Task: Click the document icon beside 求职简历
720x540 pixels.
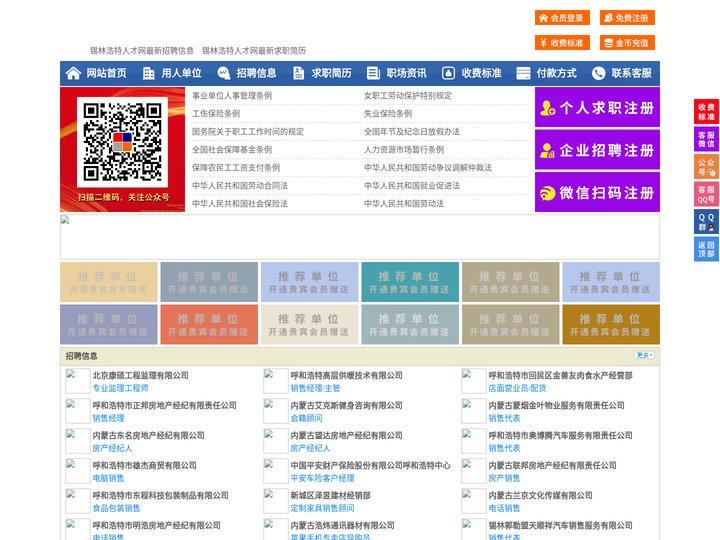Action: [298, 73]
